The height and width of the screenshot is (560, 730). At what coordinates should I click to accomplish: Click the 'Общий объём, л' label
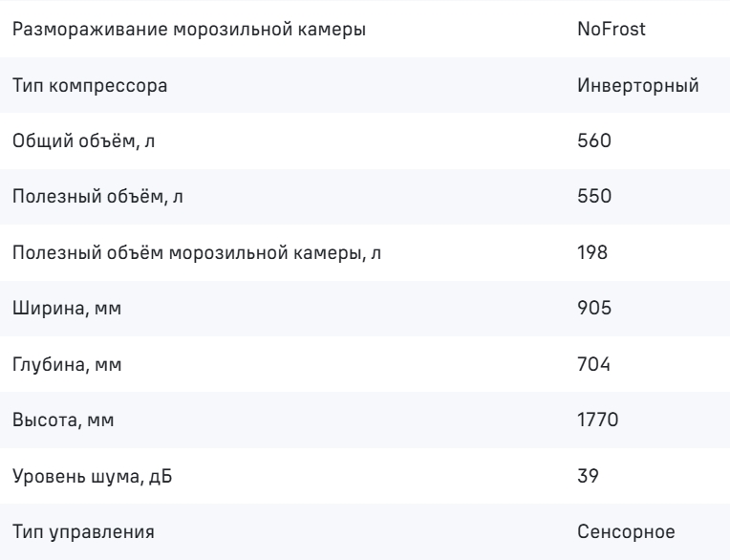point(84,140)
